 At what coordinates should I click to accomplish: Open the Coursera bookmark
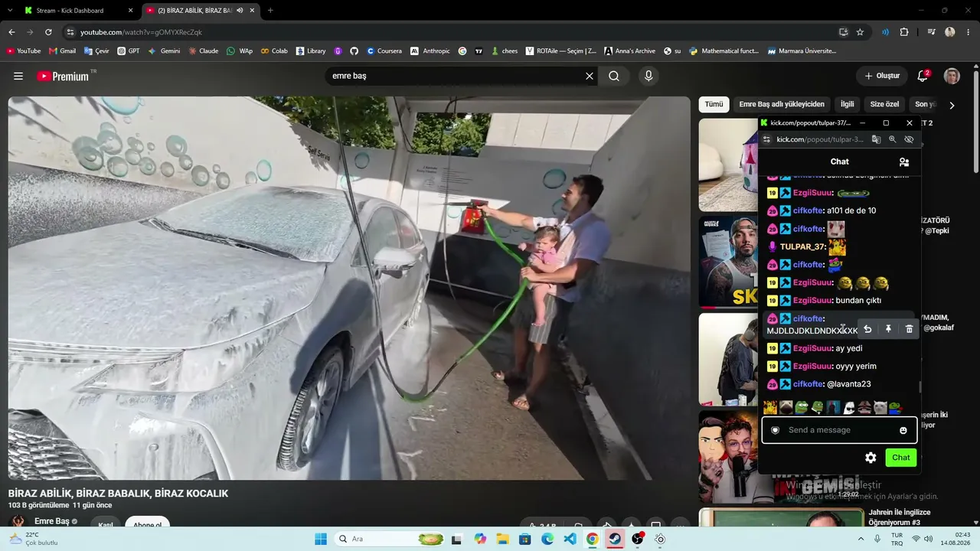(384, 51)
